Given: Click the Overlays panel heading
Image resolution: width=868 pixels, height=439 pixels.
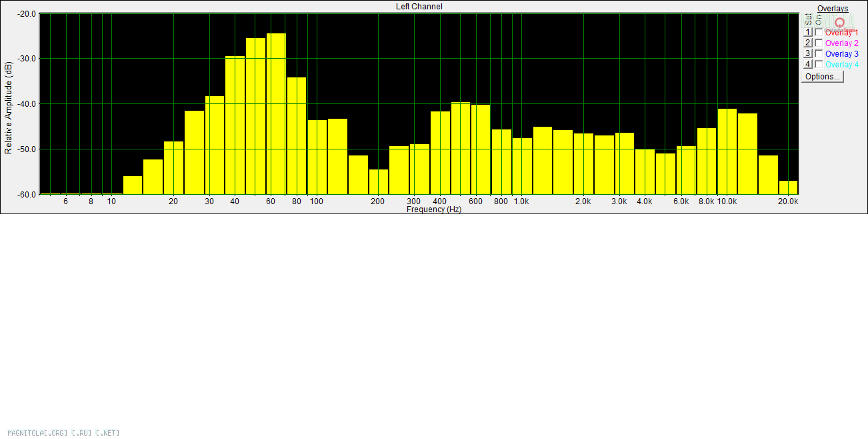Looking at the screenshot, I should click(833, 9).
